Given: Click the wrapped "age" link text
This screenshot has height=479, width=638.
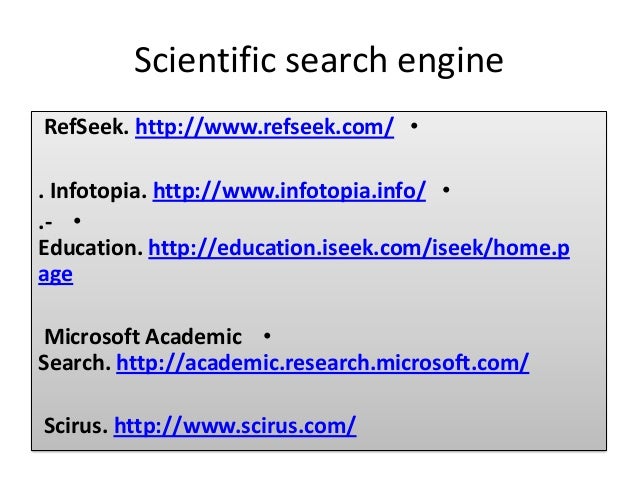Looking at the screenshot, I should 55,276.
